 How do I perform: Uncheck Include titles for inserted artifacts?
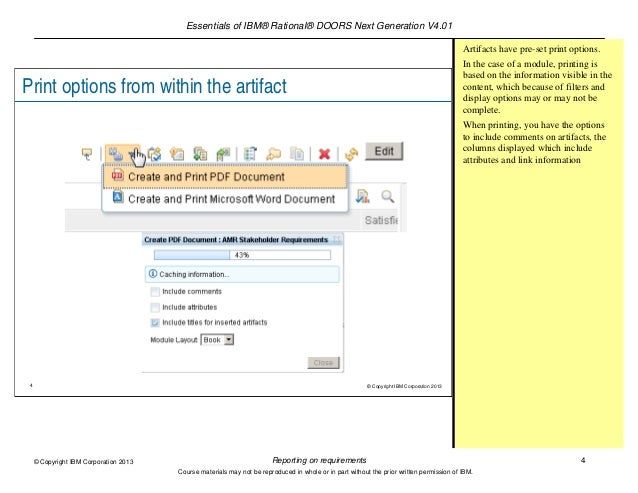click(155, 323)
